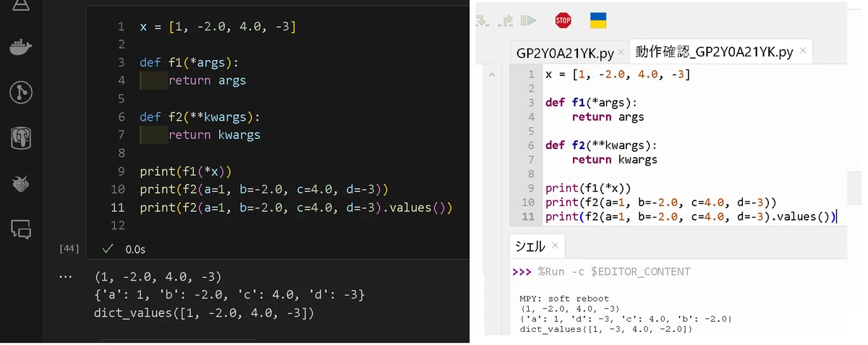Click the Ukraine flag icon in Thonny toolbar
This screenshot has height=345, width=868.
[x=598, y=20]
